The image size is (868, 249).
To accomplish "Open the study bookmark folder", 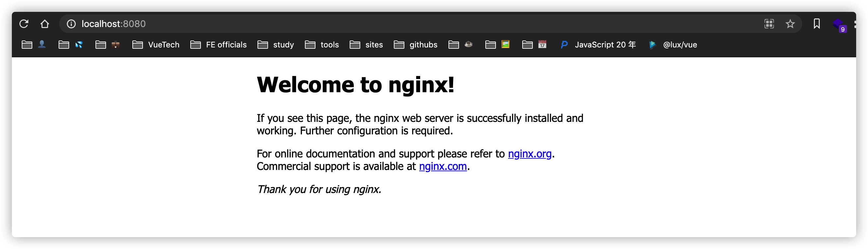I will 276,45.
